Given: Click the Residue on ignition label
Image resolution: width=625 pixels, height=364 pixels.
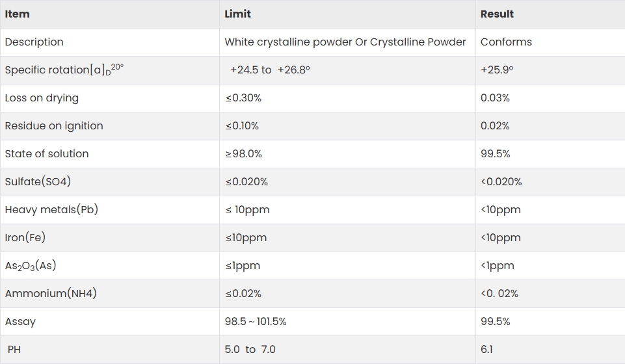Looking at the screenshot, I should tap(54, 126).
